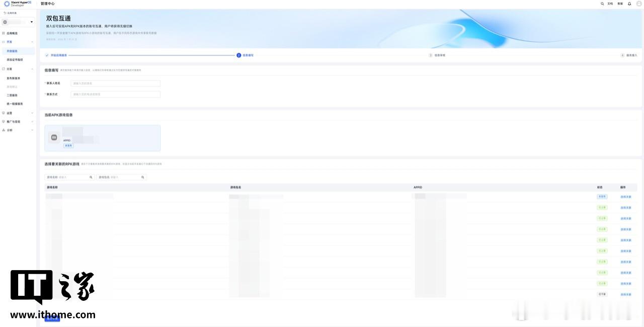Select the current APK game card
The height and width of the screenshot is (327, 644).
[103, 138]
